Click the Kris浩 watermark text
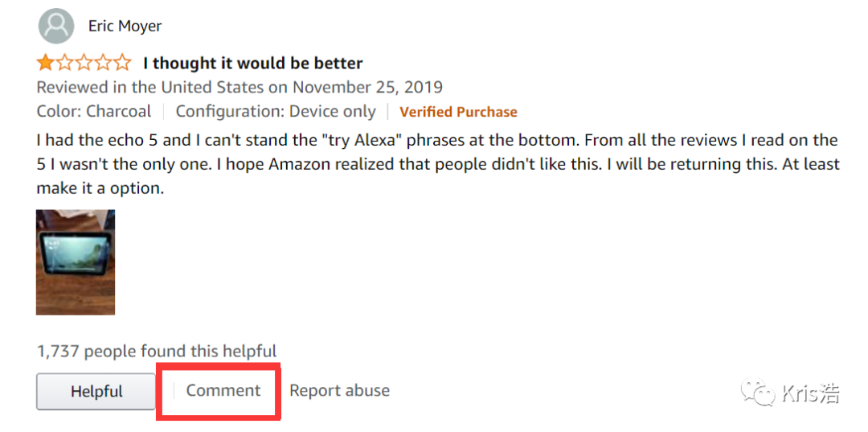The width and height of the screenshot is (868, 432). pos(810,394)
